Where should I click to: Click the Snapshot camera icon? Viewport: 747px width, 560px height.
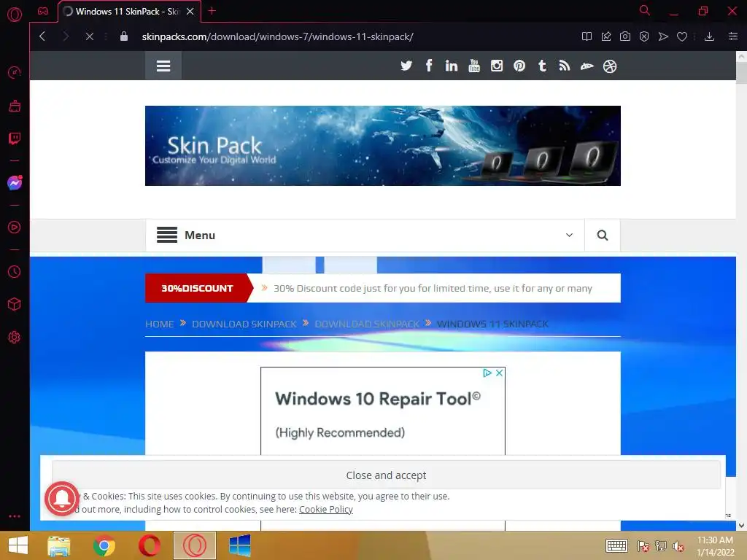click(x=625, y=36)
